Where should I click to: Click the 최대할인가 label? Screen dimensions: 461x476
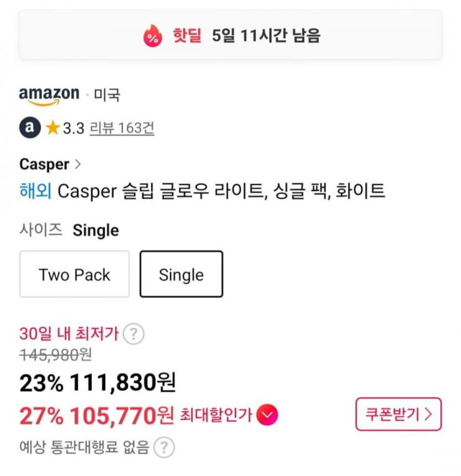(x=216, y=415)
